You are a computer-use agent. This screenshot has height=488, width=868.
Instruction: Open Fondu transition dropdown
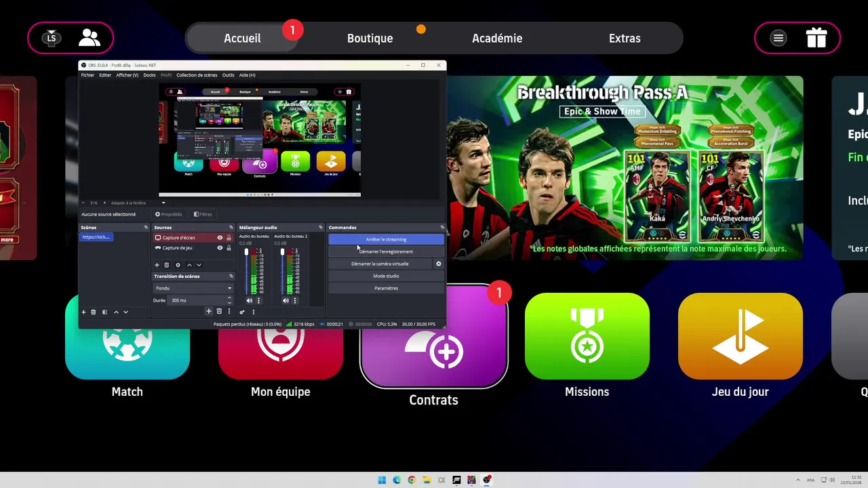[193, 288]
